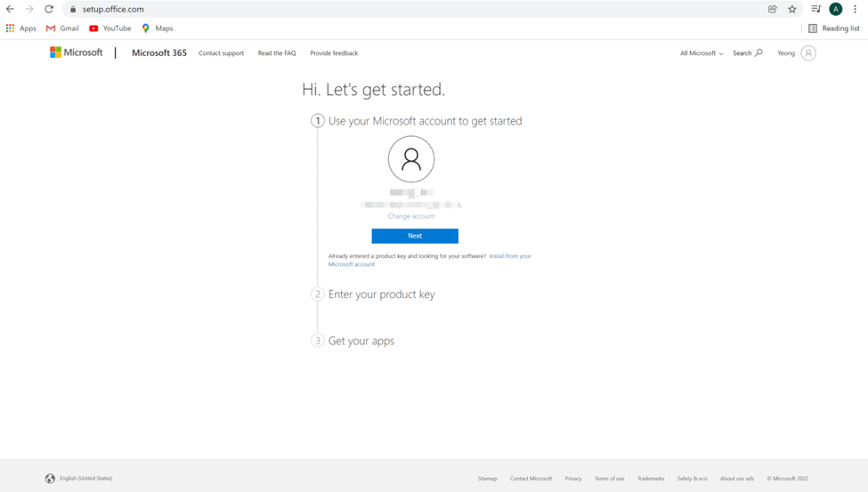This screenshot has width=868, height=492.
Task: Click the browser forward arrow
Action: pos(29,9)
